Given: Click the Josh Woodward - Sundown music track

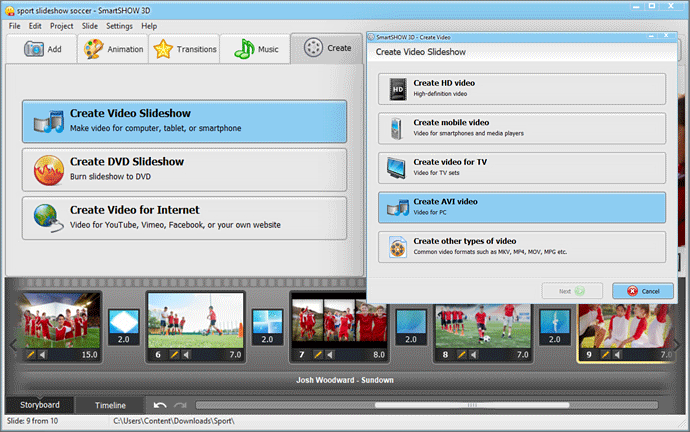Looking at the screenshot, I should point(345,380).
